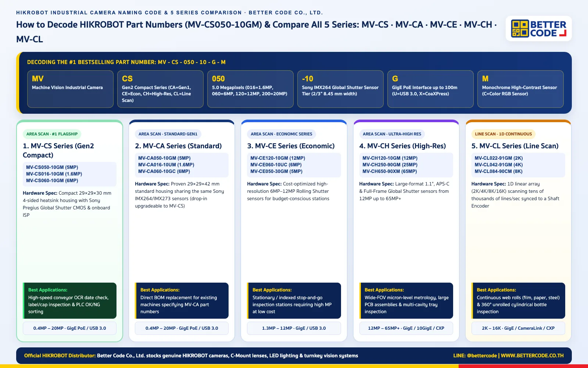Click the 'LINE SCAN · 1D CONTINUOUS' badge

(x=503, y=134)
